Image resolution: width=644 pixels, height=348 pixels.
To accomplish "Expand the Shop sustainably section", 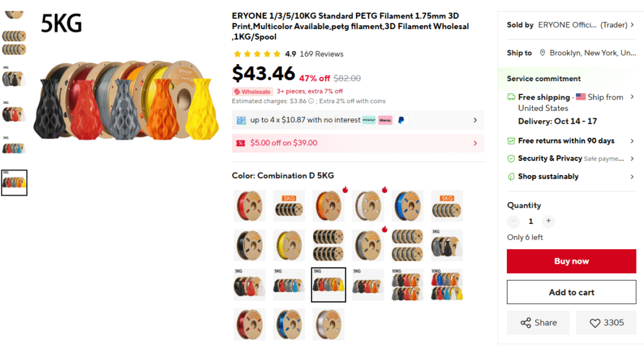I will [571, 177].
